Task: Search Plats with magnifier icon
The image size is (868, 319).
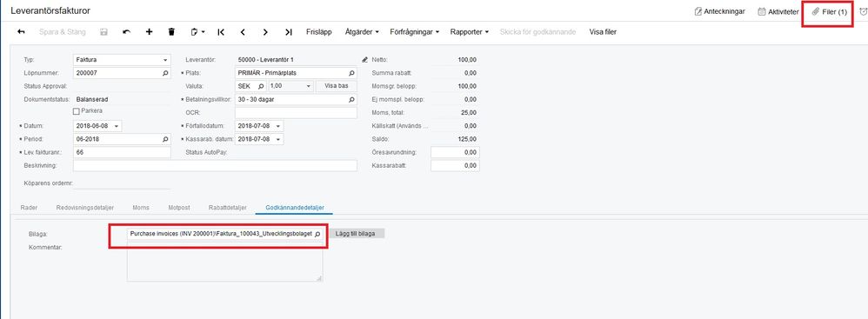Action: coord(351,73)
